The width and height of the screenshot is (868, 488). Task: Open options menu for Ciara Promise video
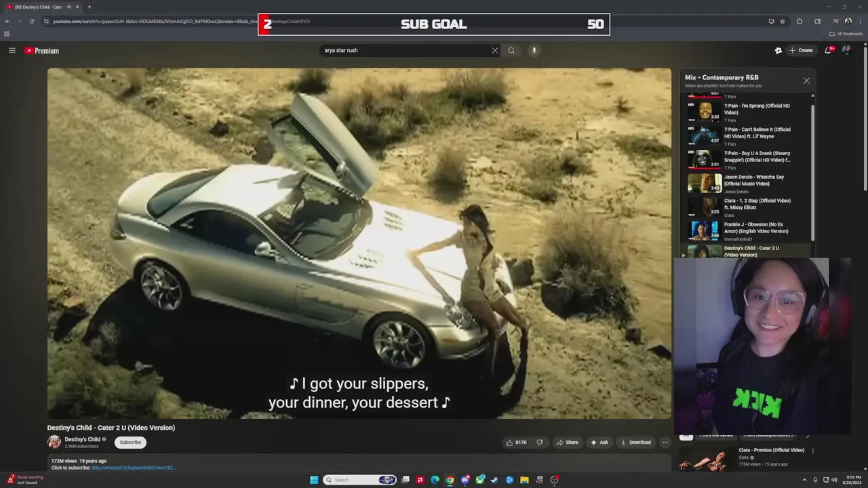(x=813, y=451)
